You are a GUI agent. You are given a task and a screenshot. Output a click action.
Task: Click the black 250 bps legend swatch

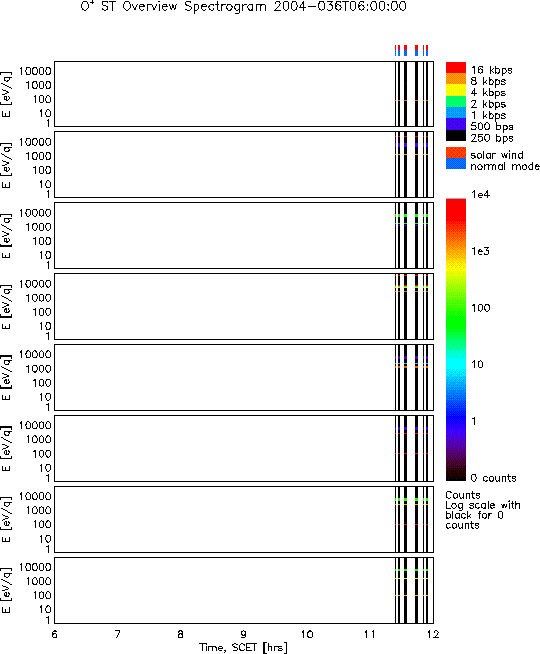pyautogui.click(x=456, y=135)
